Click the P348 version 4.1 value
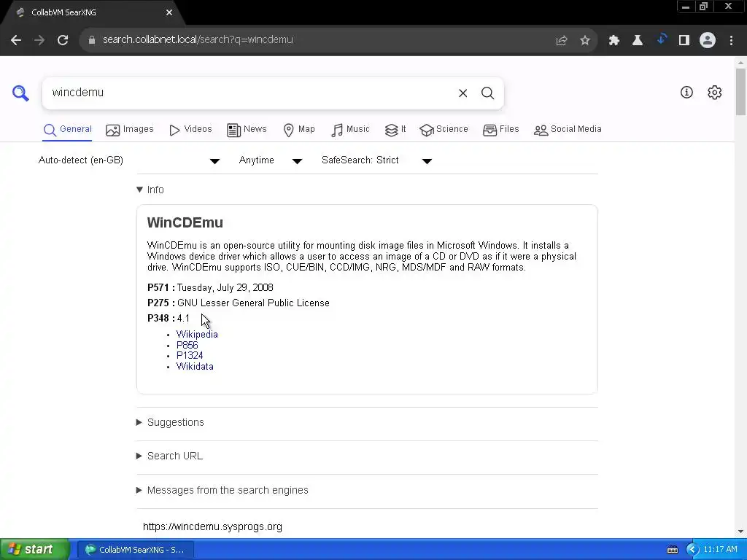The image size is (747, 560). (x=183, y=319)
